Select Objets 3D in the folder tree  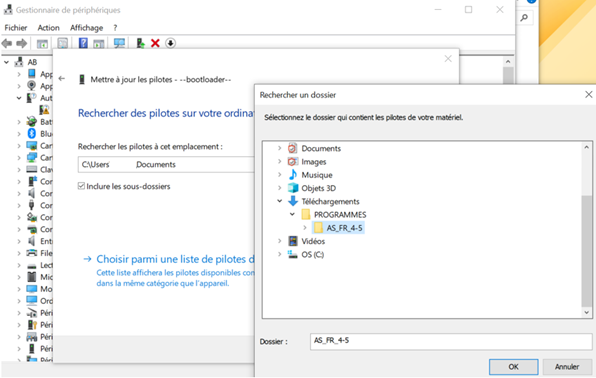point(319,188)
